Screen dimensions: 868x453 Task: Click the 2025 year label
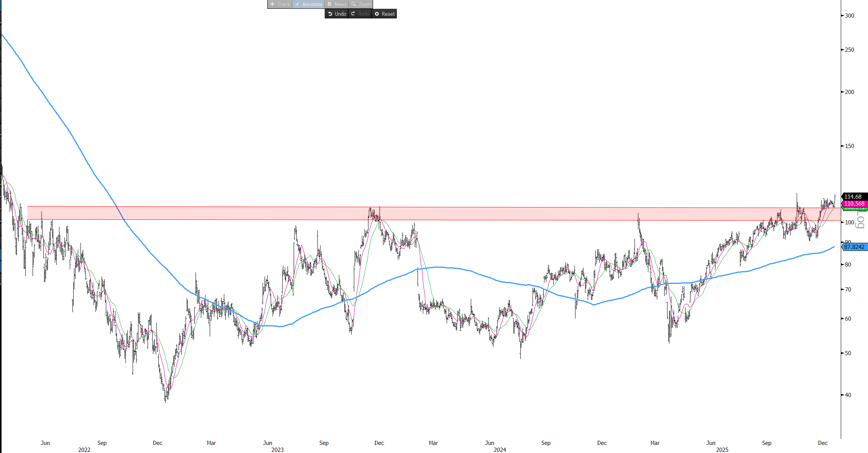[x=722, y=450]
